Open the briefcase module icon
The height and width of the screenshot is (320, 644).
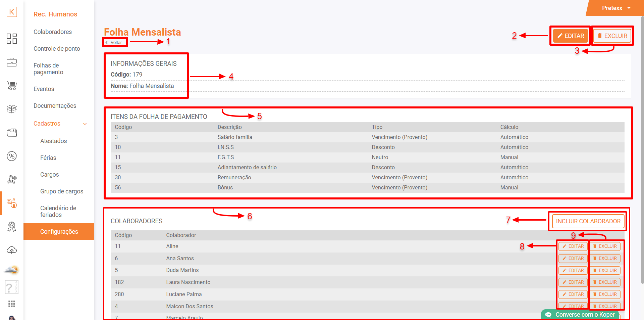tap(12, 62)
